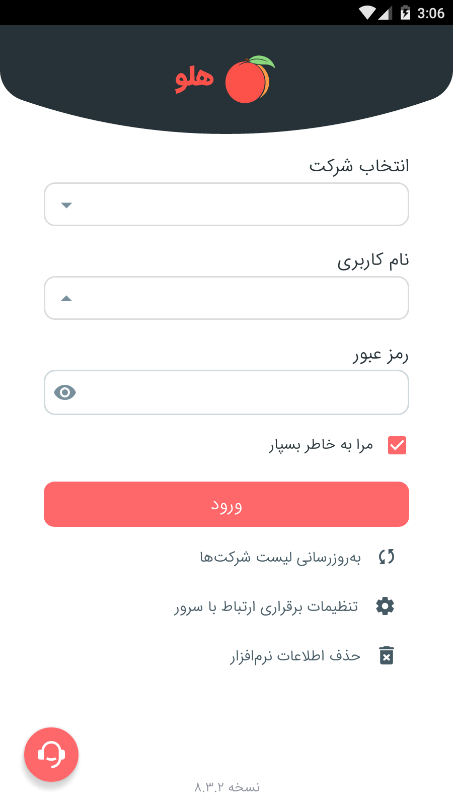Click the refresh arrows icon for company list

[386, 557]
